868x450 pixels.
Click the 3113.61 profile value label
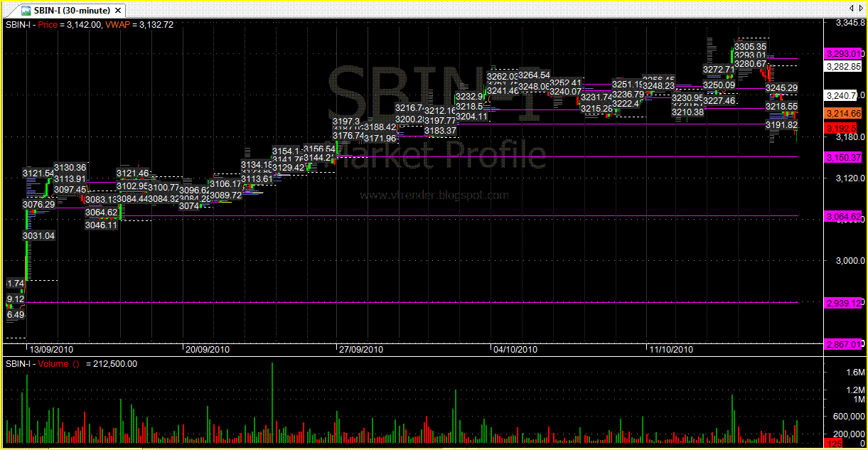[257, 179]
